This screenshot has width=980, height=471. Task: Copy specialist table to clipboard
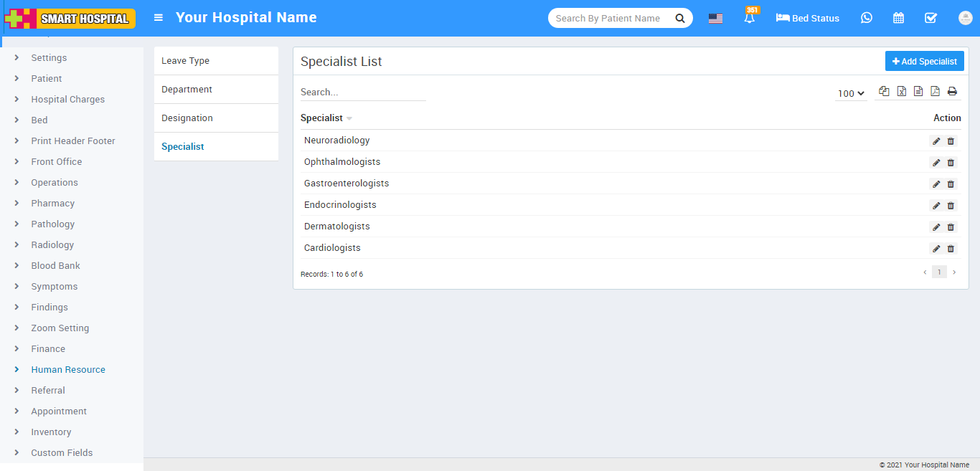click(884, 91)
